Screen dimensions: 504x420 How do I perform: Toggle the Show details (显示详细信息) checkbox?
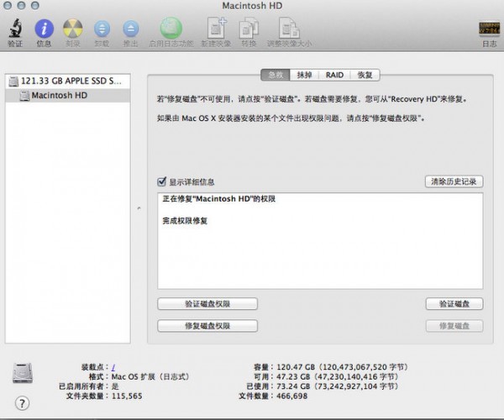point(161,181)
